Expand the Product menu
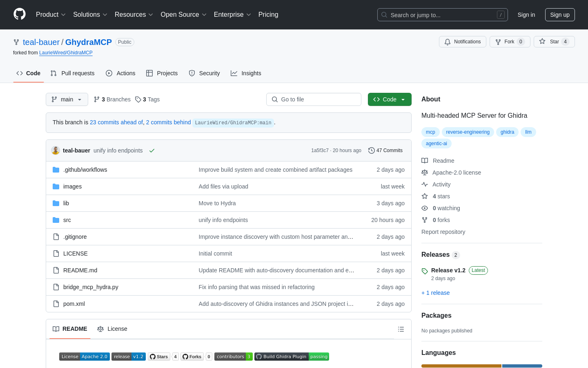Image resolution: width=588 pixels, height=368 pixels. coord(51,15)
